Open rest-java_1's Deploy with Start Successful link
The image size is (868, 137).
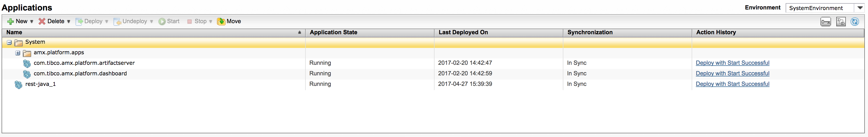click(732, 84)
